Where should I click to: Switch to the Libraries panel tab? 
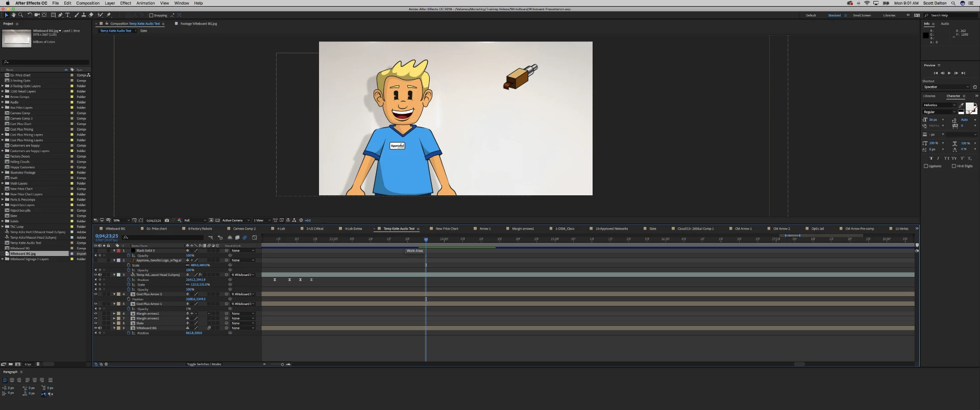coord(929,96)
